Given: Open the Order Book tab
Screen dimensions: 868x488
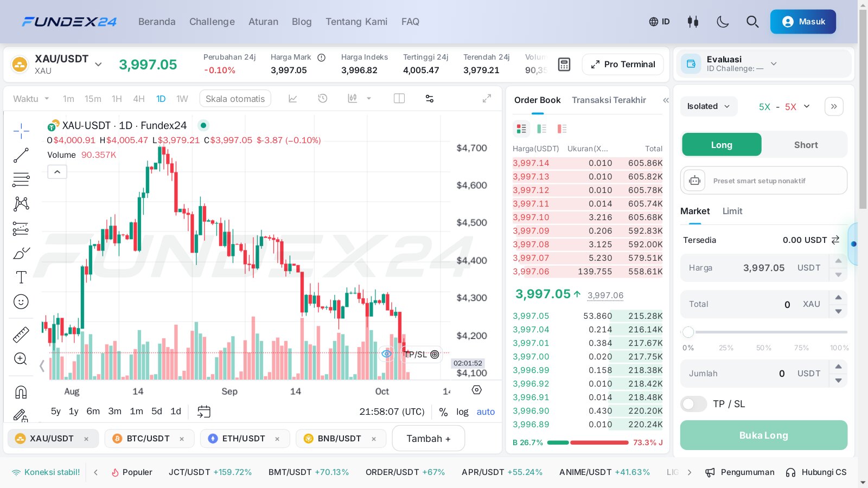Looking at the screenshot, I should pyautogui.click(x=537, y=100).
